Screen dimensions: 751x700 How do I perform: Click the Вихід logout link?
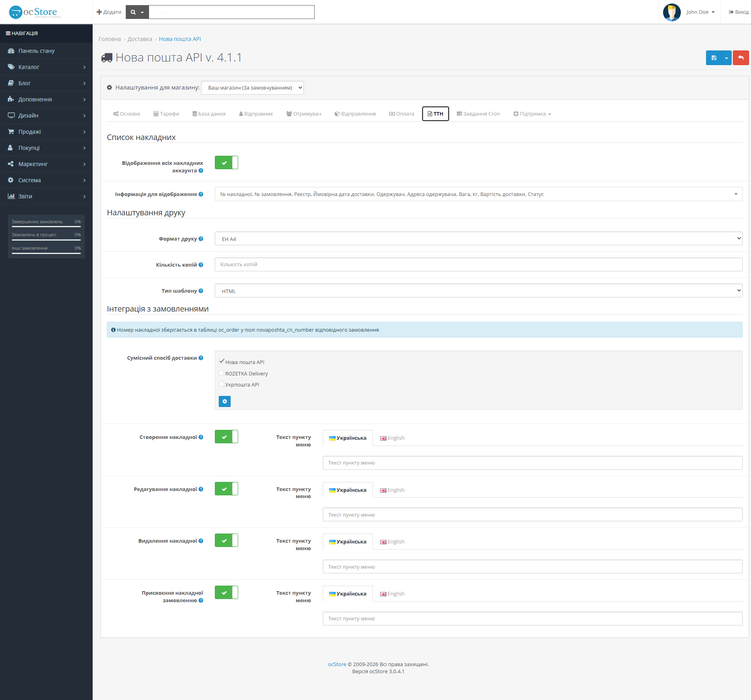pos(738,12)
